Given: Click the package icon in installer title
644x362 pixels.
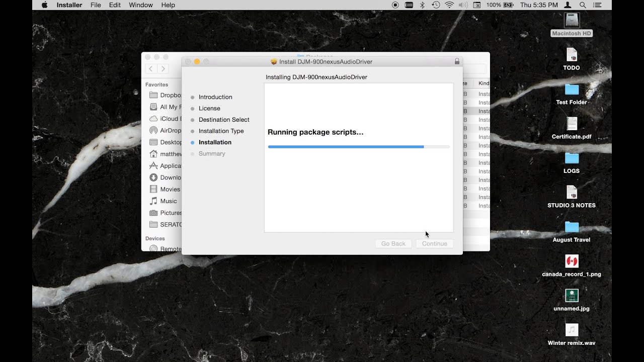Looking at the screenshot, I should pyautogui.click(x=274, y=62).
